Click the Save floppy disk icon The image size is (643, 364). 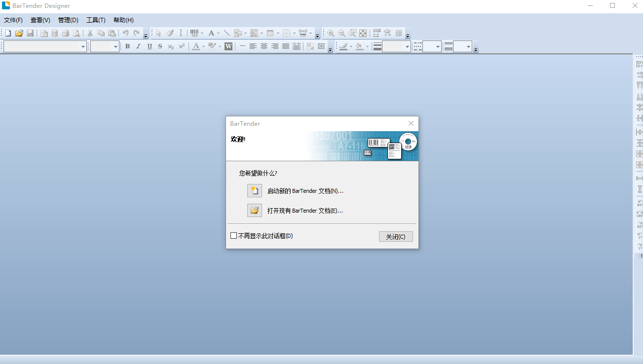click(x=30, y=33)
